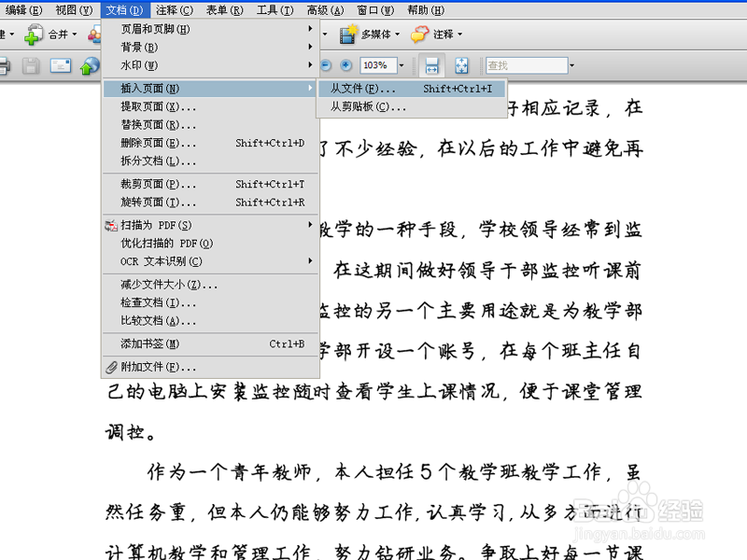Open the Combine files tool
The image size is (747, 560).
(x=49, y=34)
